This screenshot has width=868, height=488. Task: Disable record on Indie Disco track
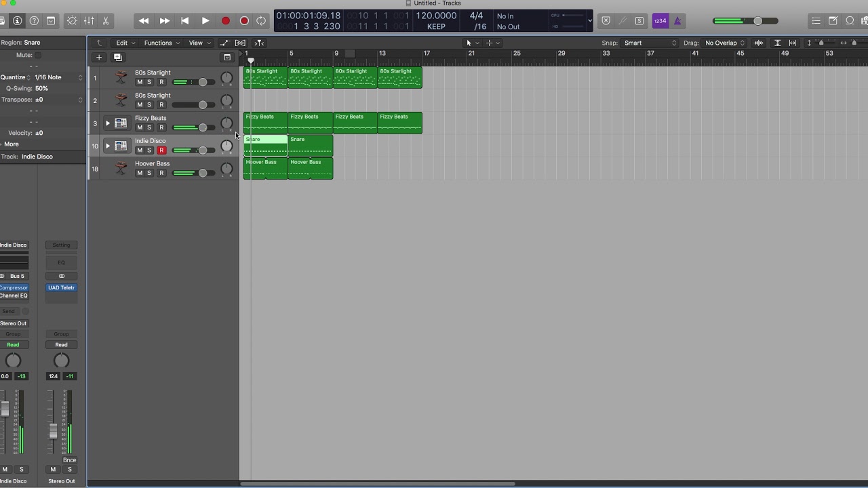(x=161, y=150)
